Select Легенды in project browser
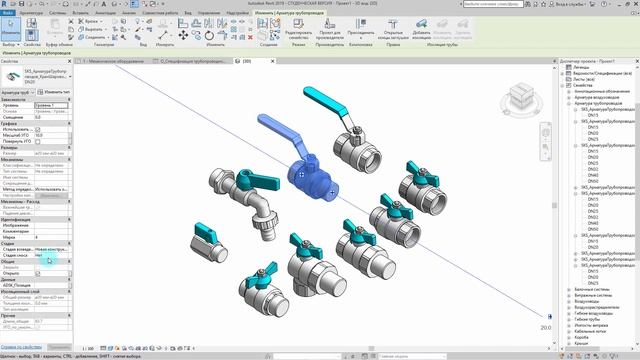Viewport: 640px width, 360px height. click(581, 67)
